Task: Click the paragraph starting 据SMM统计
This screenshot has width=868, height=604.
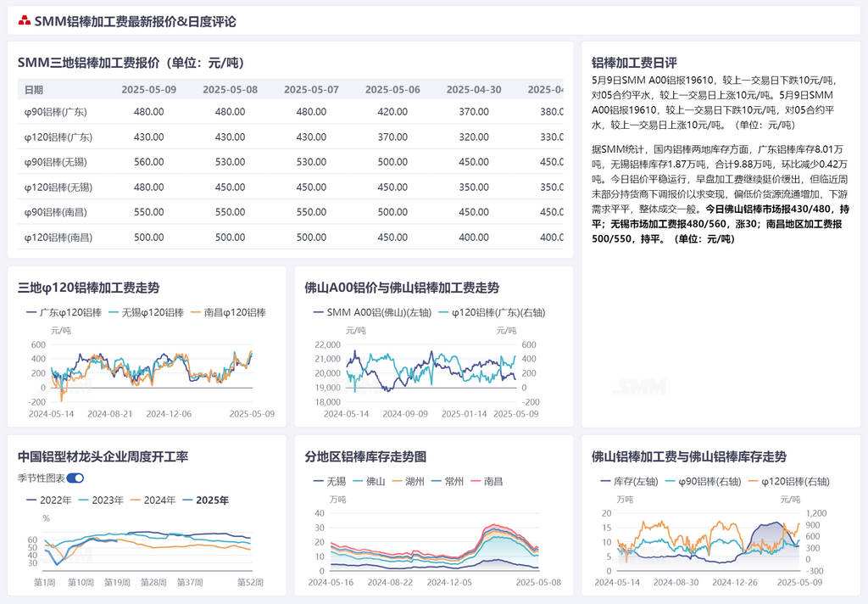Action: (721, 194)
